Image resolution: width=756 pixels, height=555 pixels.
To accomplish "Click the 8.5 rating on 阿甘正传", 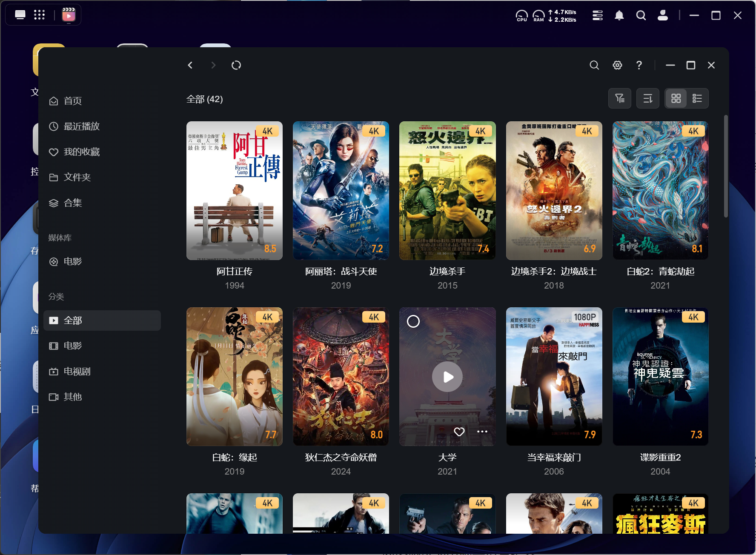I will pos(270,249).
